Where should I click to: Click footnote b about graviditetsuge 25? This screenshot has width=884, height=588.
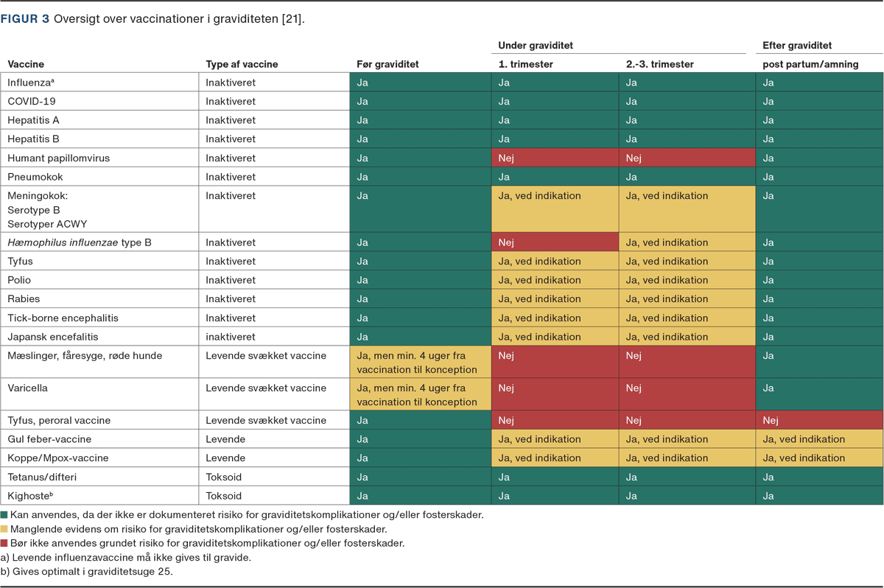(x=86, y=571)
